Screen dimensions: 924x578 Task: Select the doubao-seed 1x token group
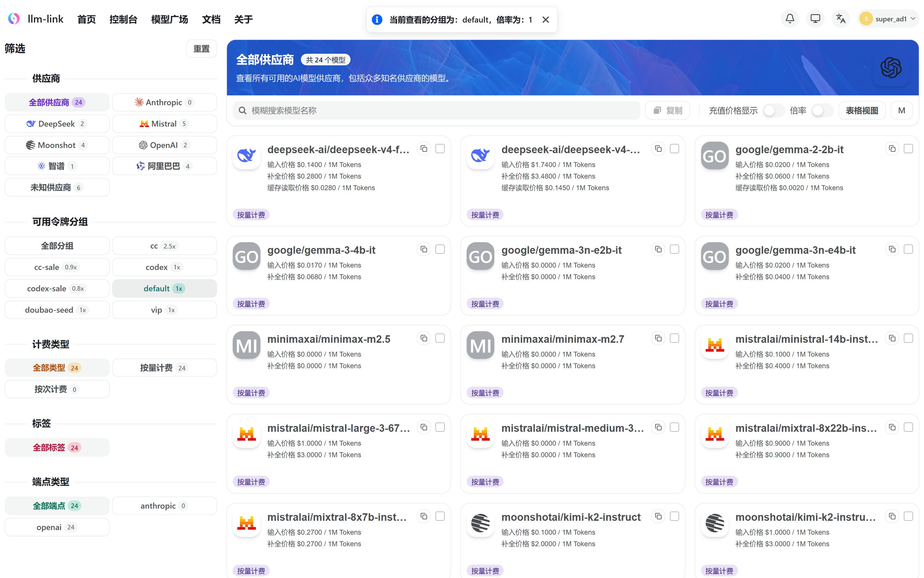click(x=57, y=310)
